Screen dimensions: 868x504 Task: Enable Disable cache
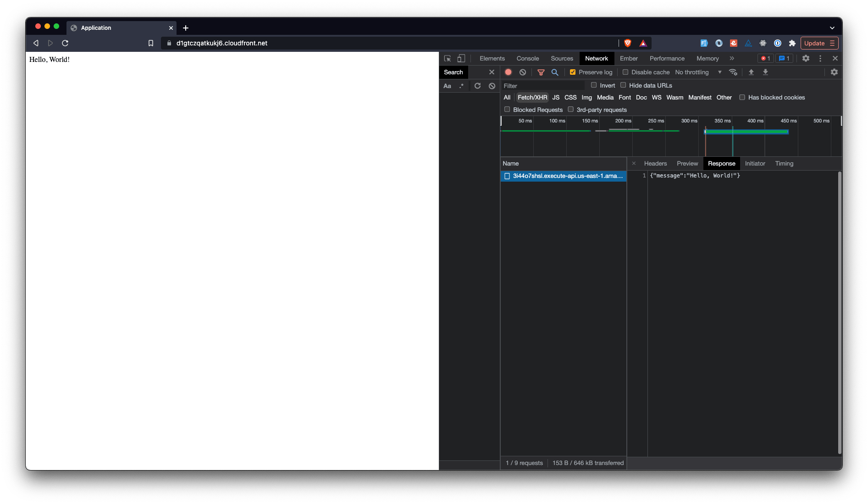click(x=625, y=72)
